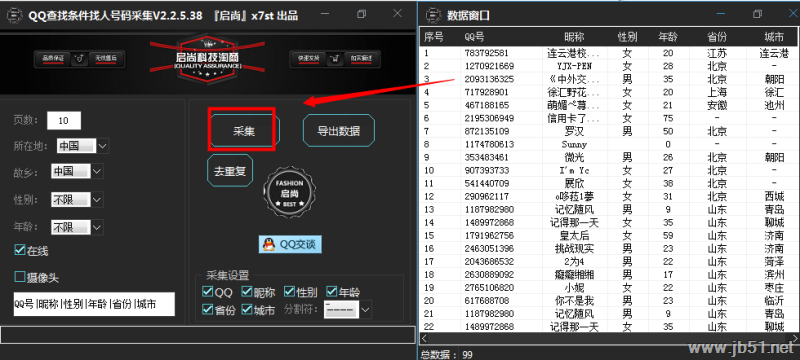The width and height of the screenshot is (800, 360).
Task: Click 总数据 total count status text
Action: 445,354
